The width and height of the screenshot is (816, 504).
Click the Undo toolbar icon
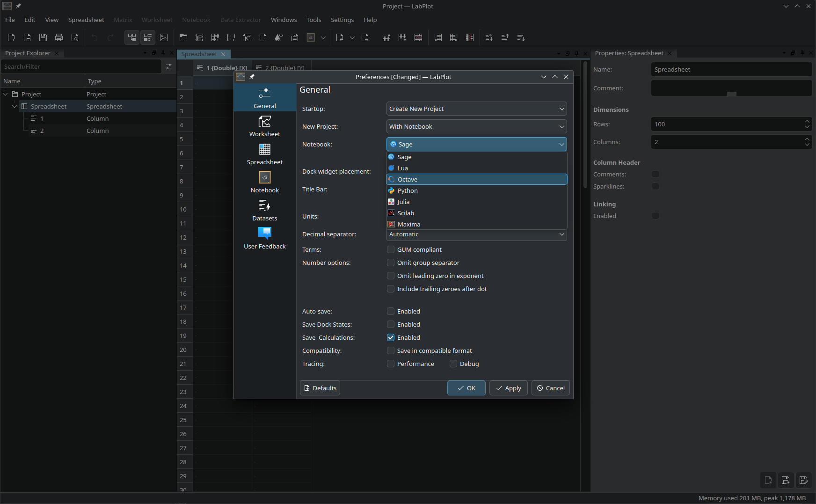[94, 37]
